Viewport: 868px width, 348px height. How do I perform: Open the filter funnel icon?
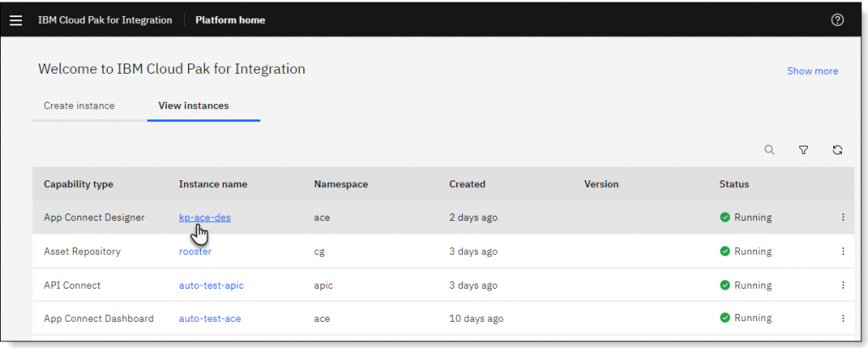click(x=804, y=150)
